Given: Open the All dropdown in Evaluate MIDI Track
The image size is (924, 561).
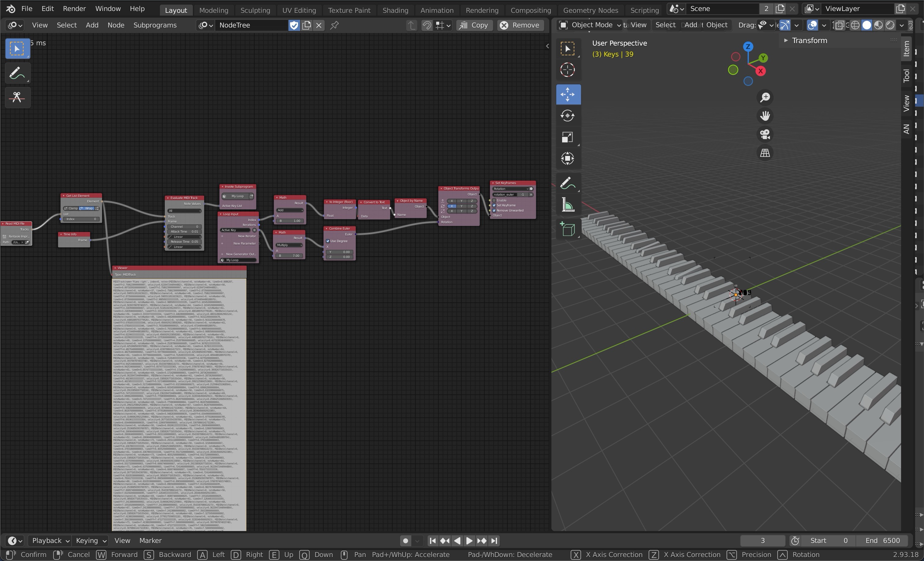Looking at the screenshot, I should [x=184, y=211].
